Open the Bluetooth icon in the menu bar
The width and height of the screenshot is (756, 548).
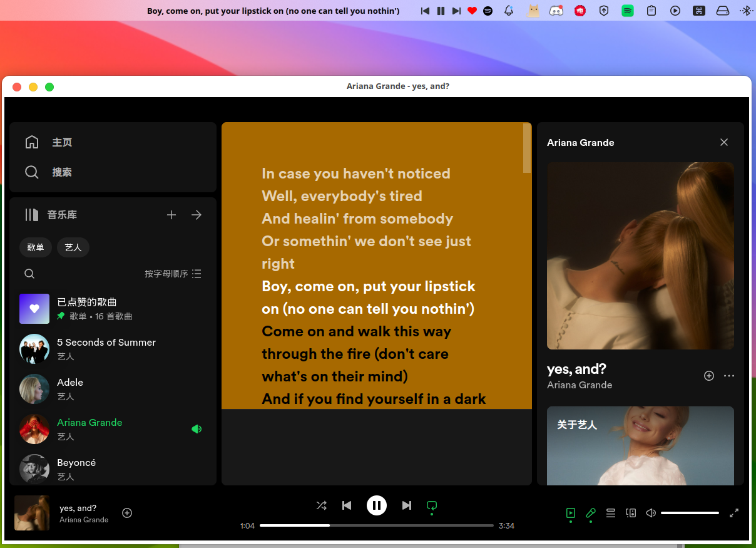[x=746, y=11]
